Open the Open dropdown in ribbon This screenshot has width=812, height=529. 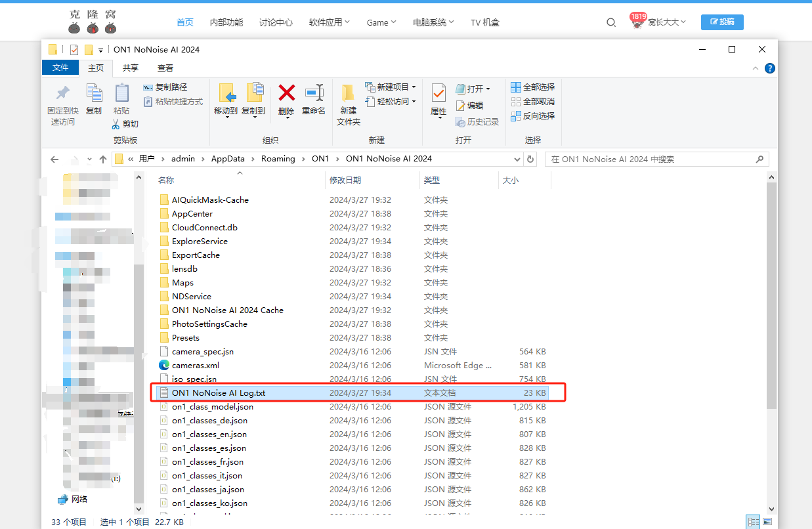pyautogui.click(x=474, y=89)
